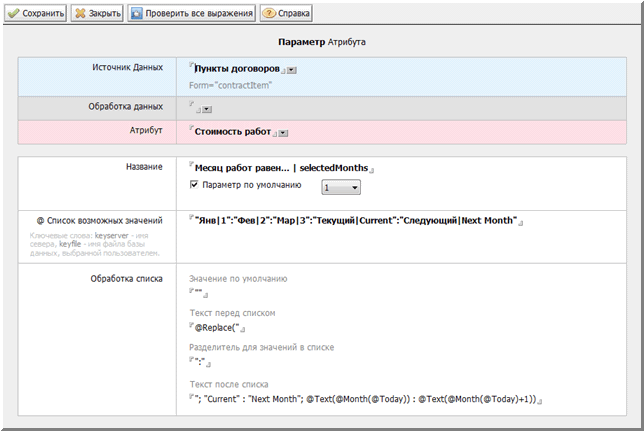The image size is (644, 431).
Task: Click the separator field with ":" value
Action: [200, 362]
